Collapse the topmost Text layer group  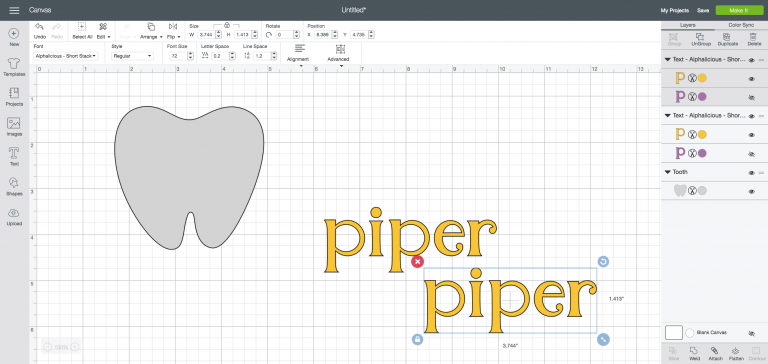tap(668, 59)
